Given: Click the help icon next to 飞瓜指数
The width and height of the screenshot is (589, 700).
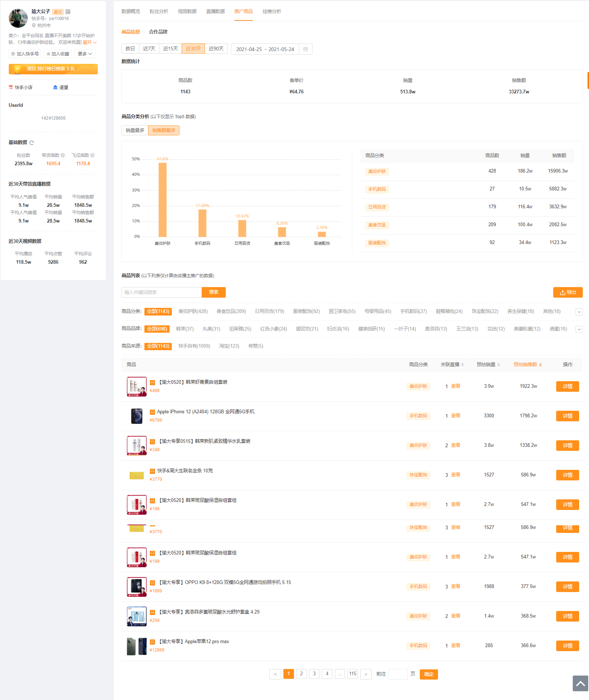Looking at the screenshot, I should (x=92, y=155).
